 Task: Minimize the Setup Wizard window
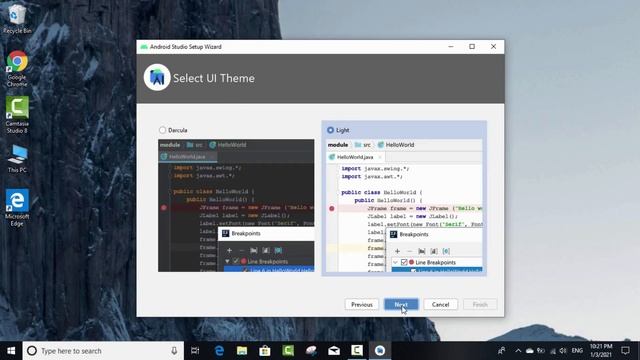tap(451, 47)
